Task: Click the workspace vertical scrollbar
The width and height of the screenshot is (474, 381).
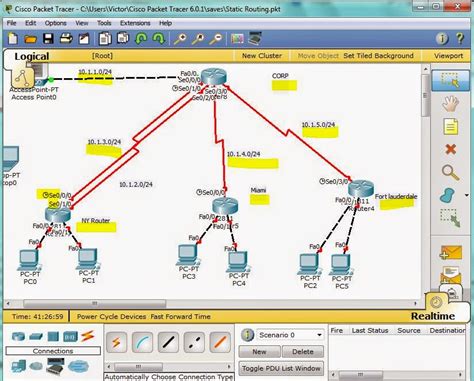Action: click(x=426, y=96)
